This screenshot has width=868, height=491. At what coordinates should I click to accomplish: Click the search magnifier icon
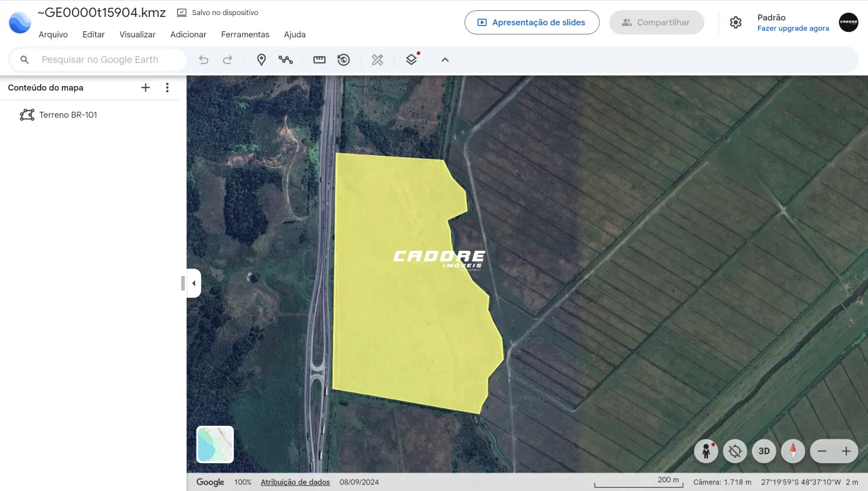24,60
